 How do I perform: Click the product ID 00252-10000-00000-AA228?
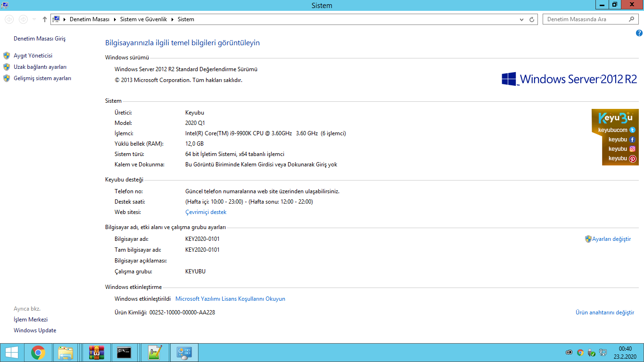tap(182, 313)
